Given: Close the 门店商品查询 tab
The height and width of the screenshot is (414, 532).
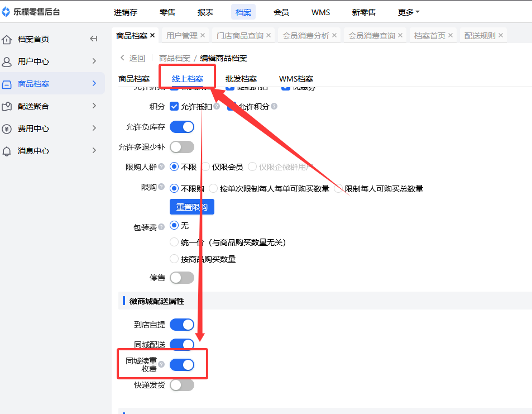Looking at the screenshot, I should 269,35.
